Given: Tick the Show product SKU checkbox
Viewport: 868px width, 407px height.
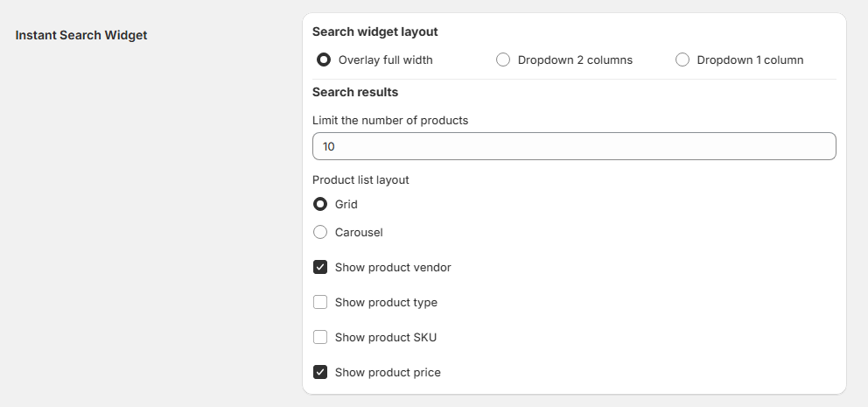Looking at the screenshot, I should click(320, 337).
